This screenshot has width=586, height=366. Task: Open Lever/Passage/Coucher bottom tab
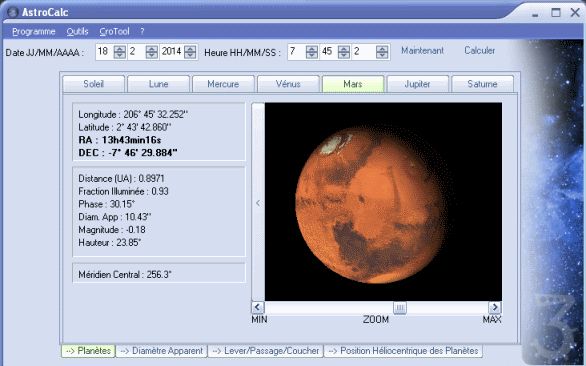(x=266, y=351)
